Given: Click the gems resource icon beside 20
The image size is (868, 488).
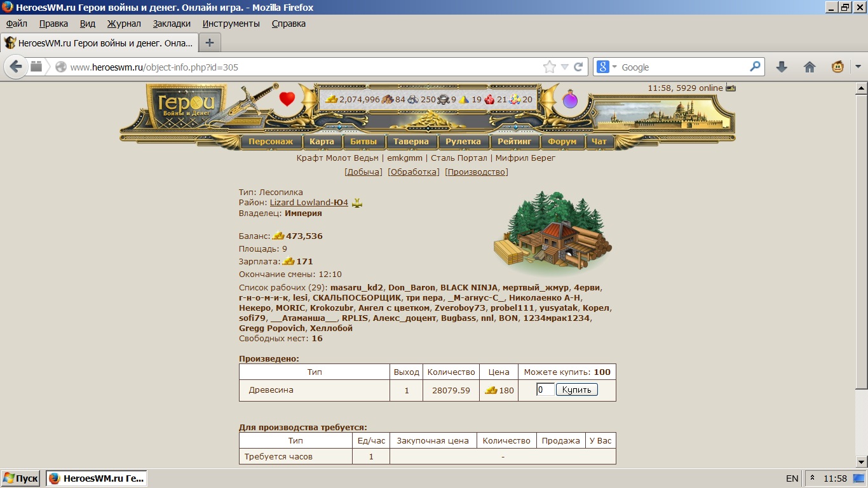Looking at the screenshot, I should tap(515, 99).
